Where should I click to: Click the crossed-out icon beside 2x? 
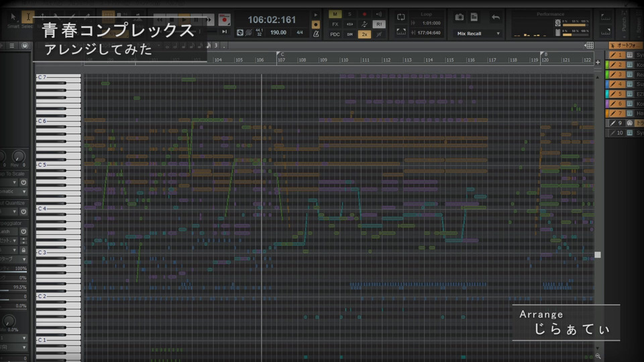(x=378, y=34)
